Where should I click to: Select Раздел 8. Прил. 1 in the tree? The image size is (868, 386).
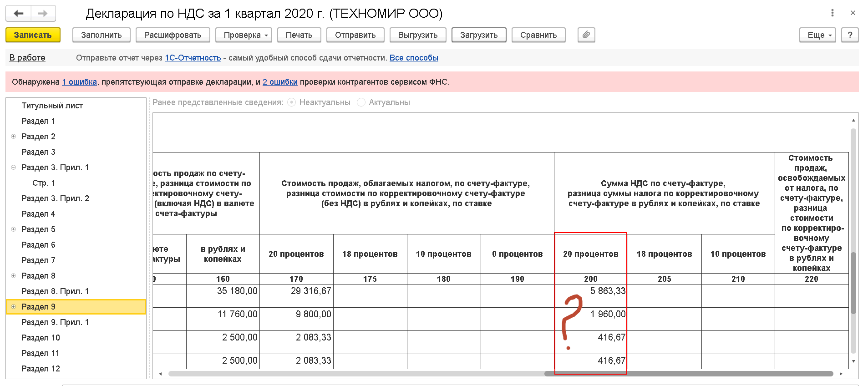pos(55,291)
